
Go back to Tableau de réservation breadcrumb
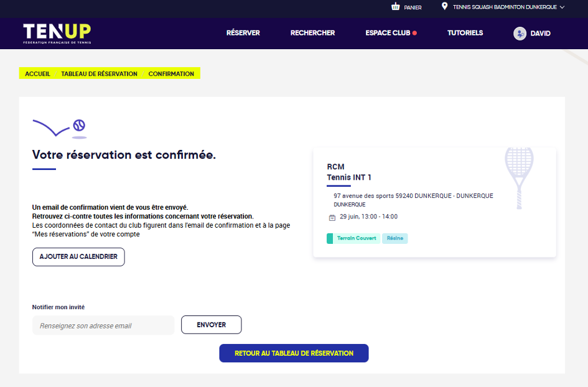click(99, 73)
